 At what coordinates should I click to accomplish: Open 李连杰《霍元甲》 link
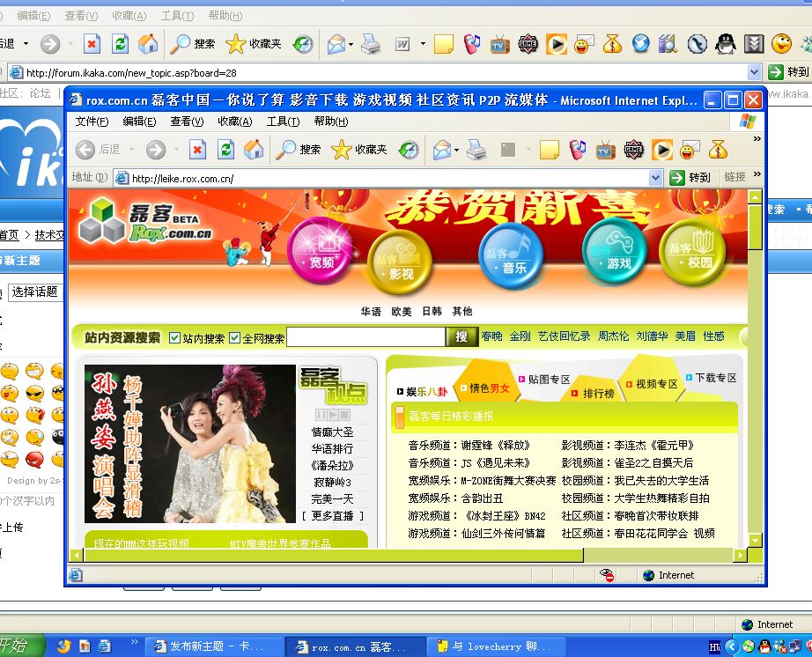[x=654, y=446]
